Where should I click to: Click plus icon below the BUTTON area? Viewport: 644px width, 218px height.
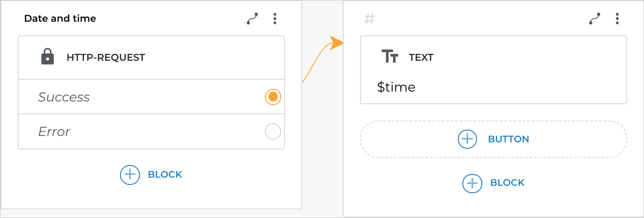pyautogui.click(x=471, y=183)
